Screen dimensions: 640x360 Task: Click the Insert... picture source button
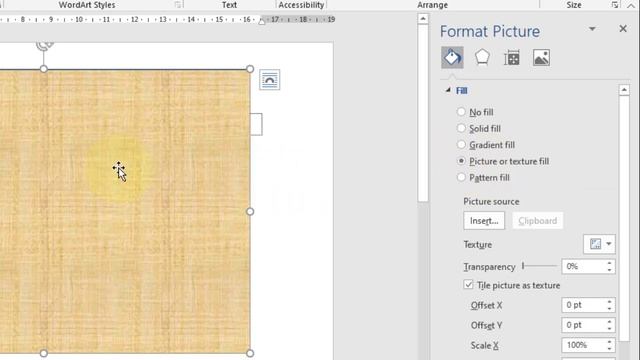pyautogui.click(x=484, y=221)
